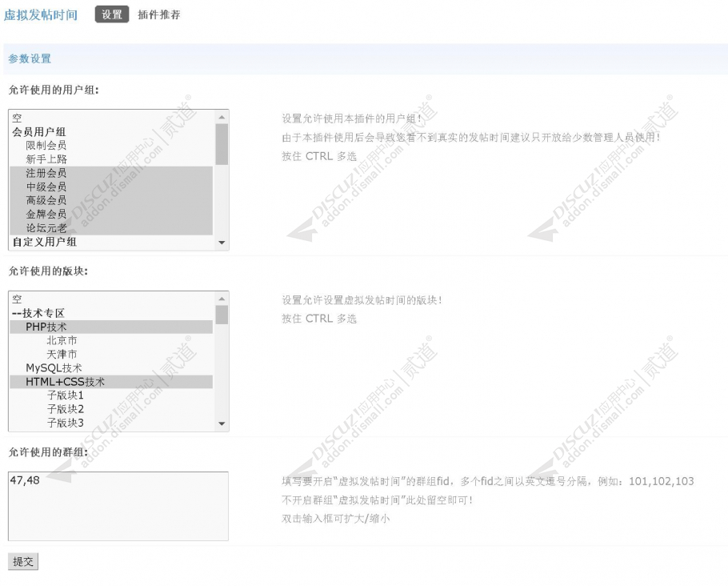
Task: Click the 参数设置 section header
Action: click(x=30, y=58)
